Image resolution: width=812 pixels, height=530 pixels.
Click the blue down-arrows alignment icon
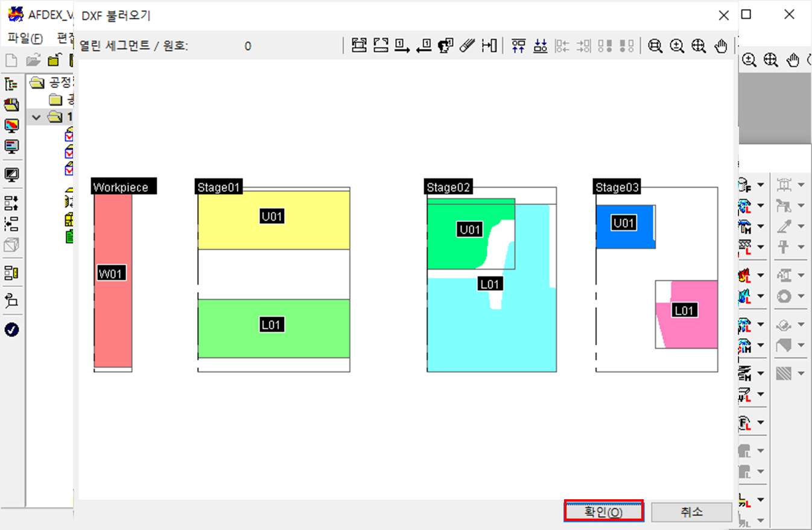tap(540, 46)
